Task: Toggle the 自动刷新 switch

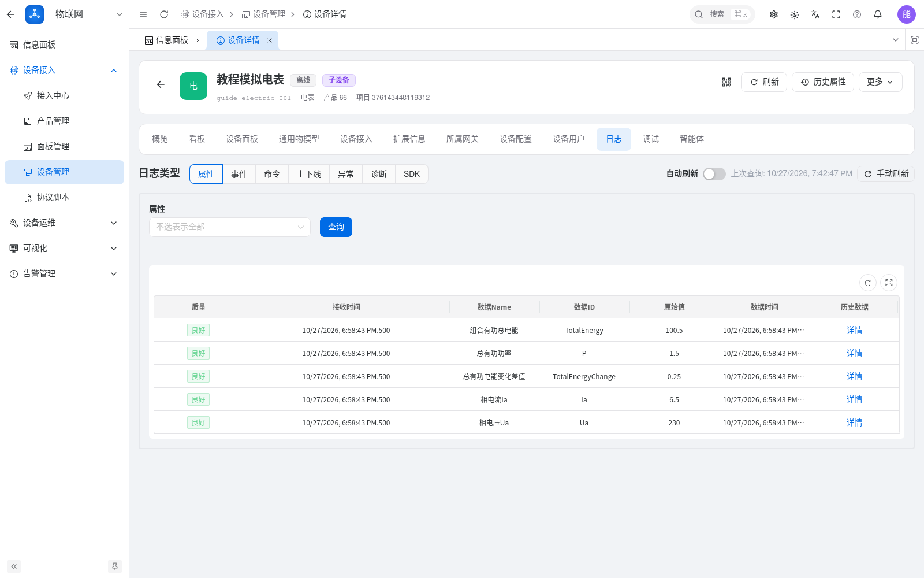Action: (x=714, y=174)
